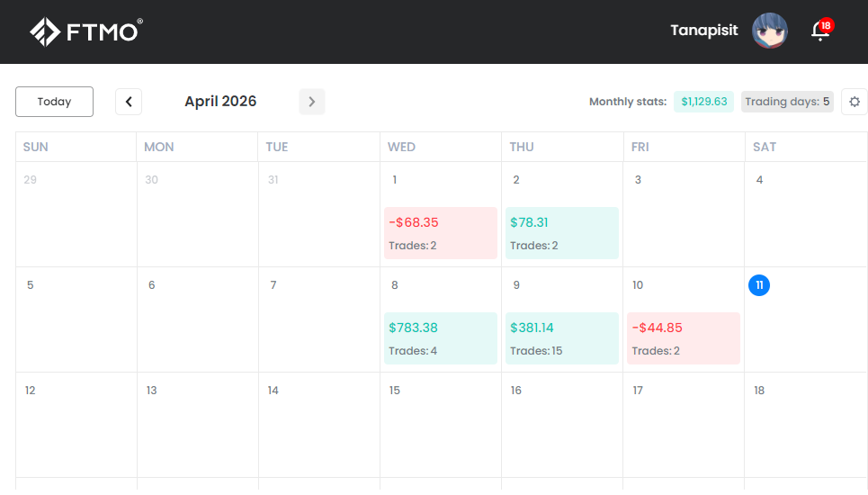Open April 10 loss entry -$44.85
Screen dimensions: 868x495
(683, 338)
